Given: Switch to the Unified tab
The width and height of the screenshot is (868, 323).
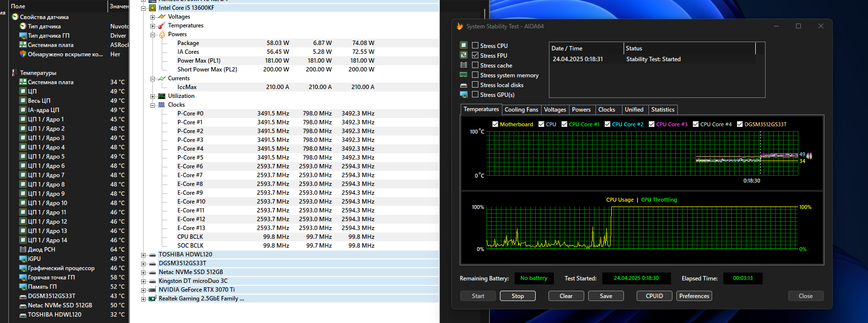Looking at the screenshot, I should [634, 110].
